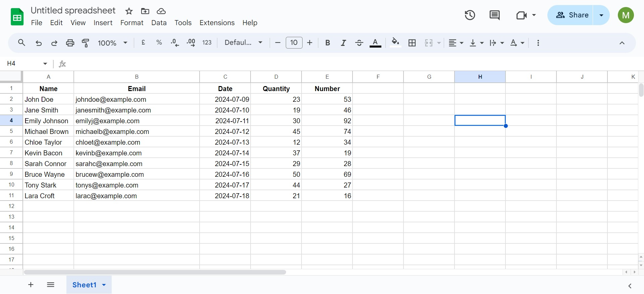Open the Insert menu
The image size is (644, 294).
pyautogui.click(x=103, y=23)
